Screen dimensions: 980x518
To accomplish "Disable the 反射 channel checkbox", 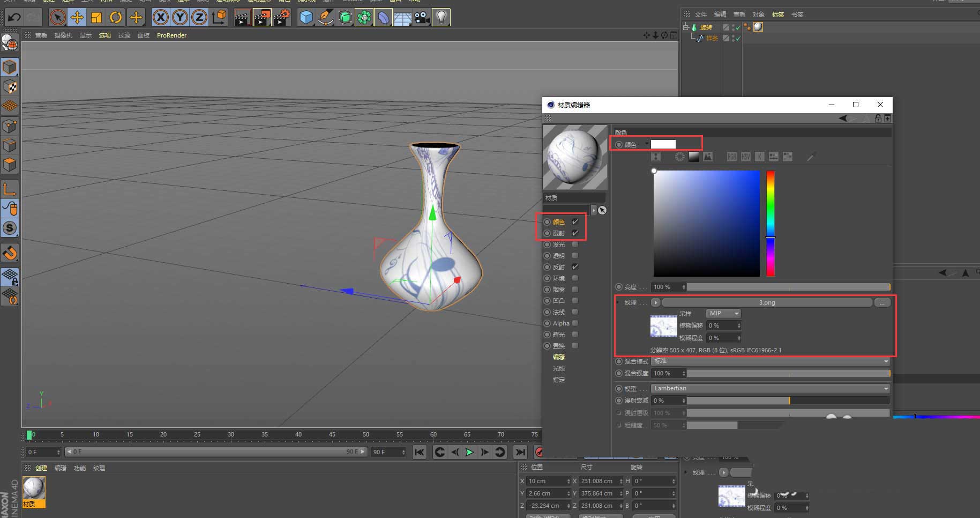I will point(575,267).
